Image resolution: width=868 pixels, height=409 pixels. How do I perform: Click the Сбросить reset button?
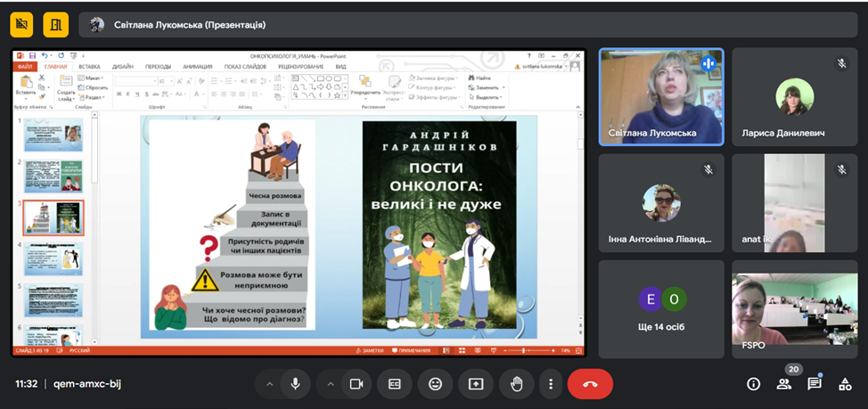pos(93,87)
